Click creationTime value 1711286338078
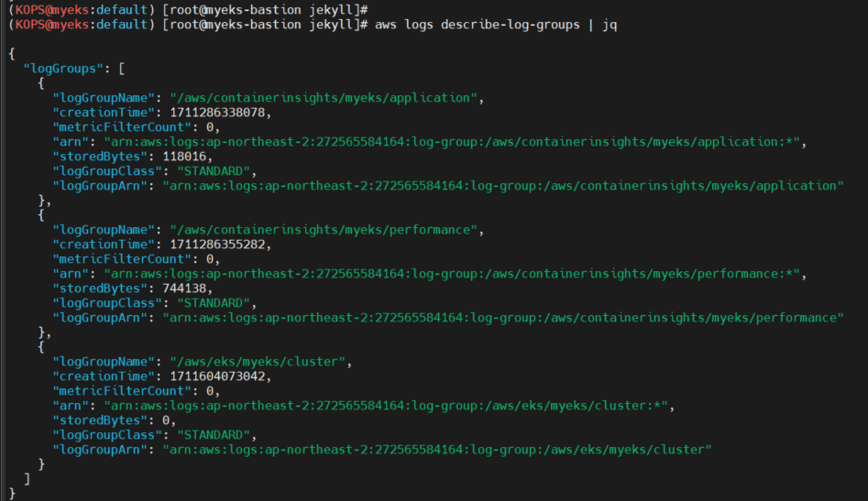The width and height of the screenshot is (868, 501). pos(221,113)
